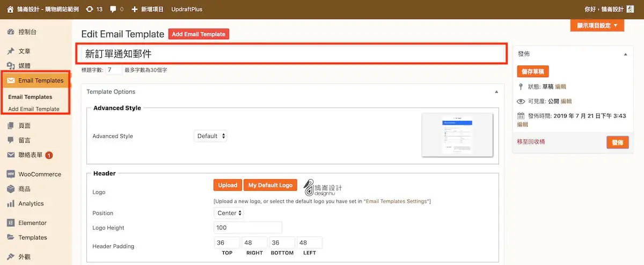Image resolution: width=644 pixels, height=265 pixels.
Task: Click the 外觀 appearance icon
Action: [x=11, y=256]
